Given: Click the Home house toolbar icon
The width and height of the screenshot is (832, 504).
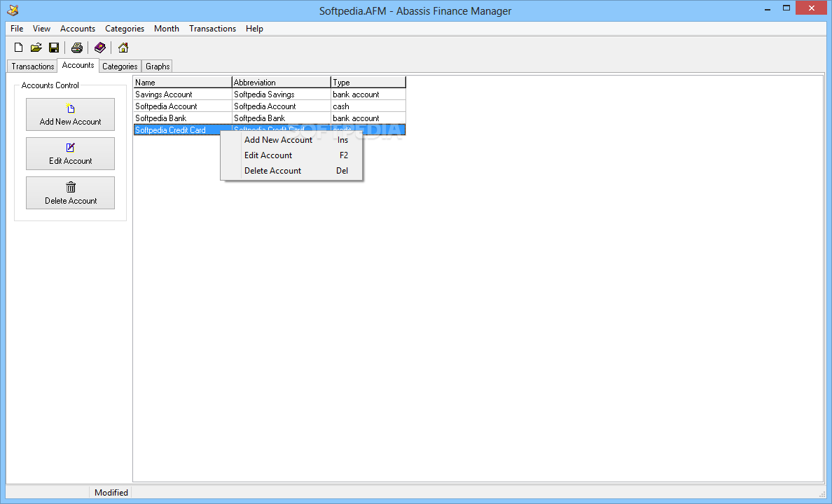Looking at the screenshot, I should pyautogui.click(x=123, y=48).
